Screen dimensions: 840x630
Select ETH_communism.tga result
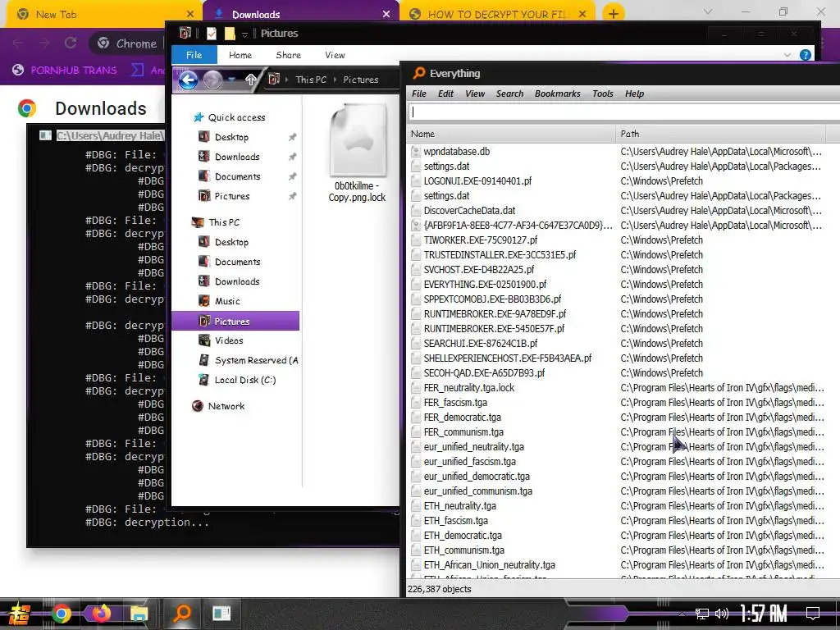[464, 550]
